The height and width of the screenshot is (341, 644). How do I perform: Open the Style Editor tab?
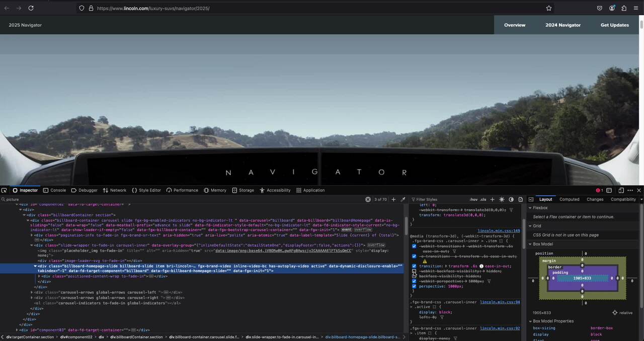146,190
